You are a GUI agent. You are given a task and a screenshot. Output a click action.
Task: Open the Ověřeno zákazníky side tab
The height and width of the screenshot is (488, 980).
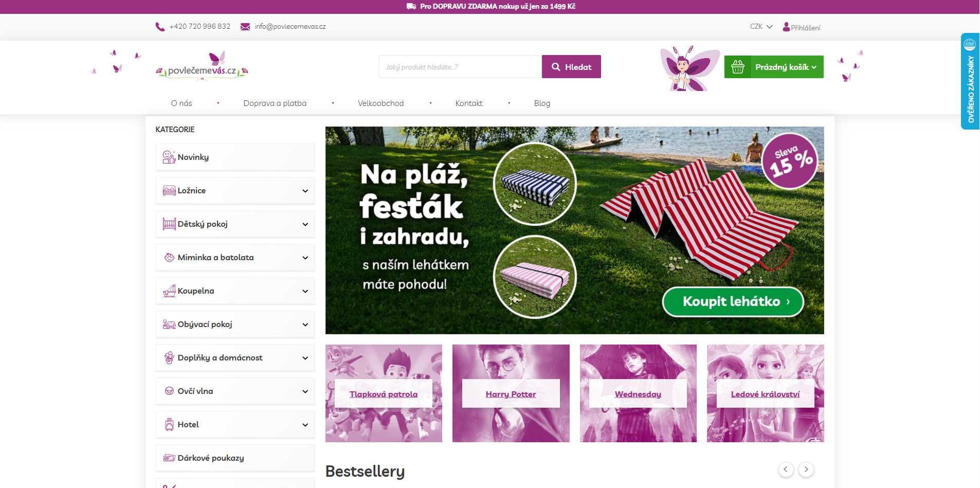coord(970,81)
